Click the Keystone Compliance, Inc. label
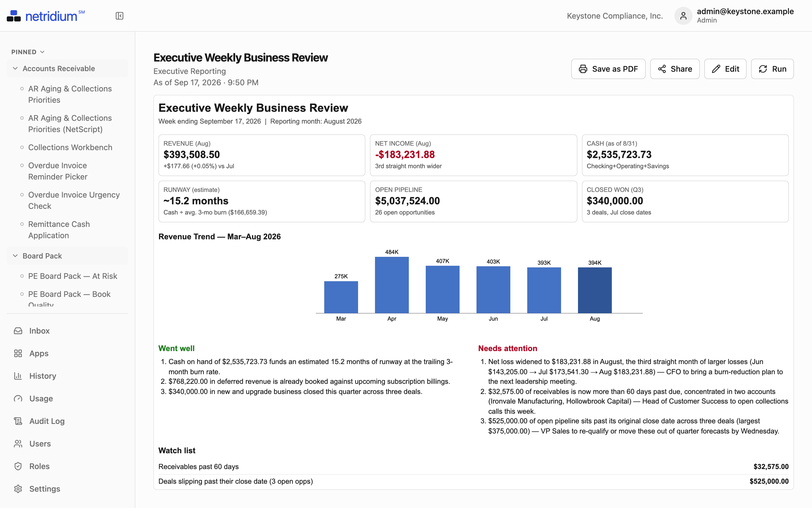The width and height of the screenshot is (812, 508). (x=615, y=16)
